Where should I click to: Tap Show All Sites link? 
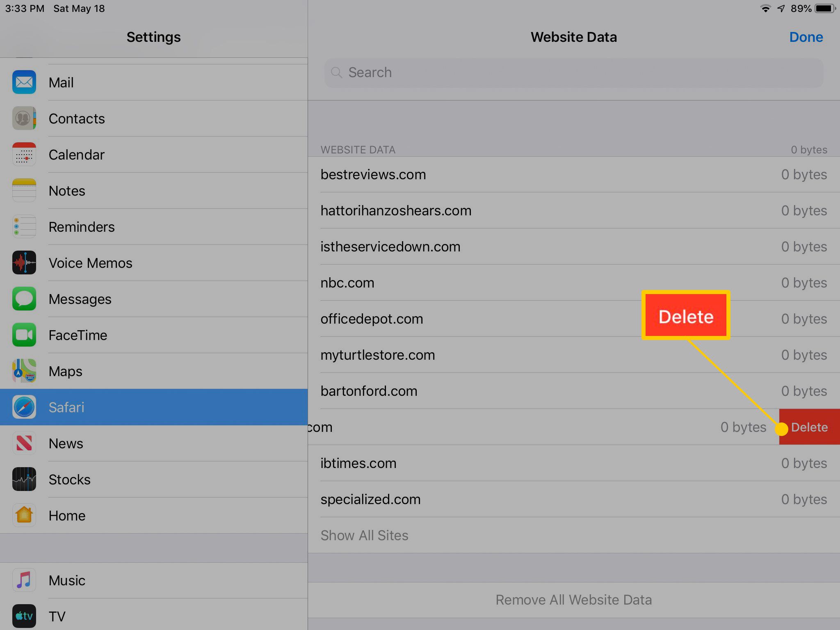pos(364,535)
